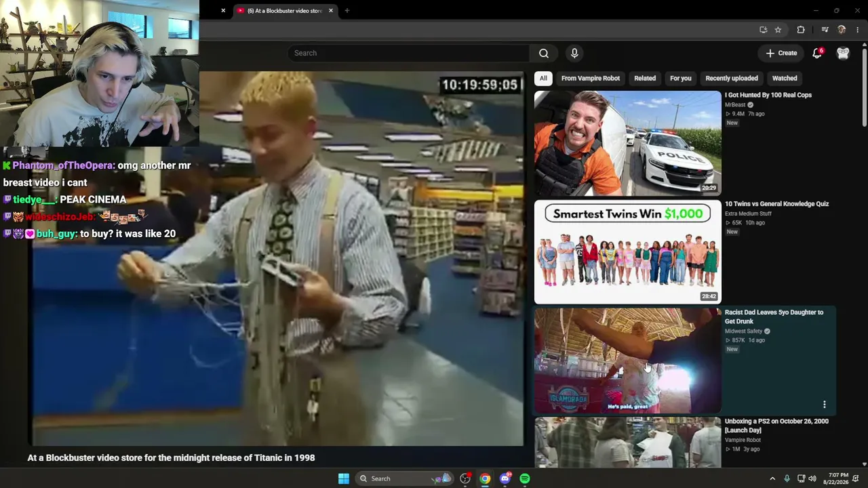
Task: Click the install app icon in address bar
Action: [x=763, y=30]
